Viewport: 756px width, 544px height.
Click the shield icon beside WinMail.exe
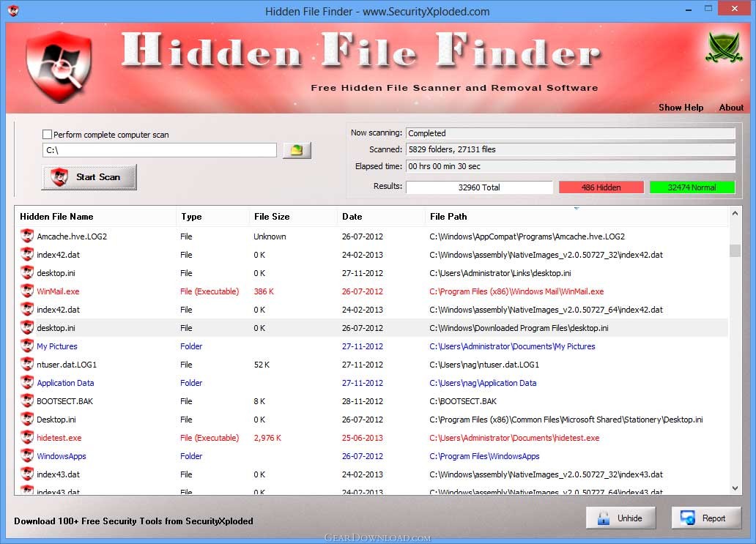(x=27, y=291)
